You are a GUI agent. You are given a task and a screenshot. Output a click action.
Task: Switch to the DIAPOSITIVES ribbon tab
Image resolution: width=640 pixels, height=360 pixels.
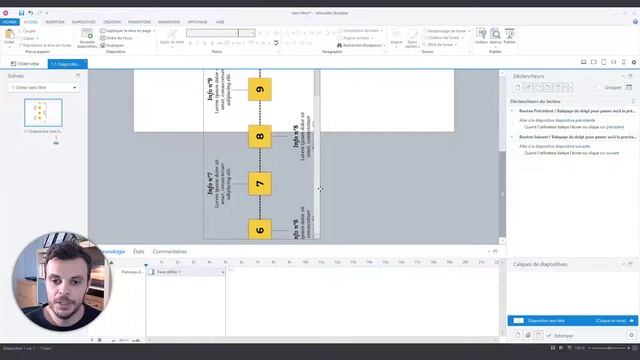pyautogui.click(x=83, y=22)
